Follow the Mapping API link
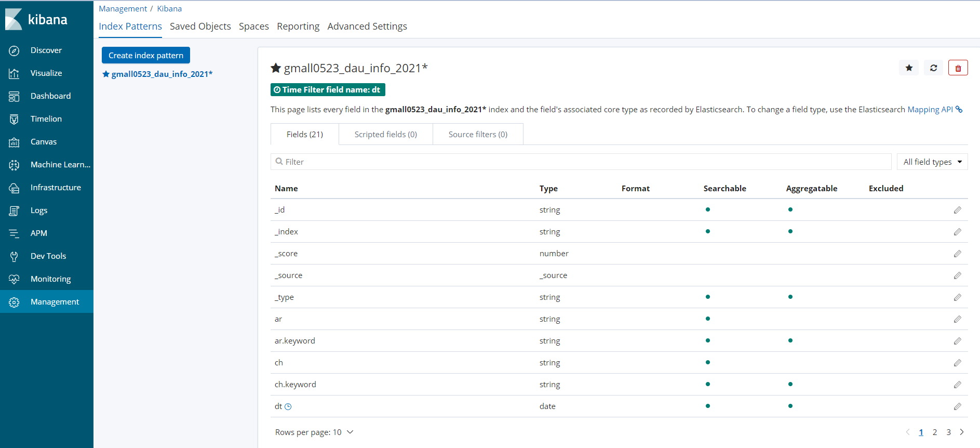Image resolution: width=980 pixels, height=448 pixels. click(930, 110)
